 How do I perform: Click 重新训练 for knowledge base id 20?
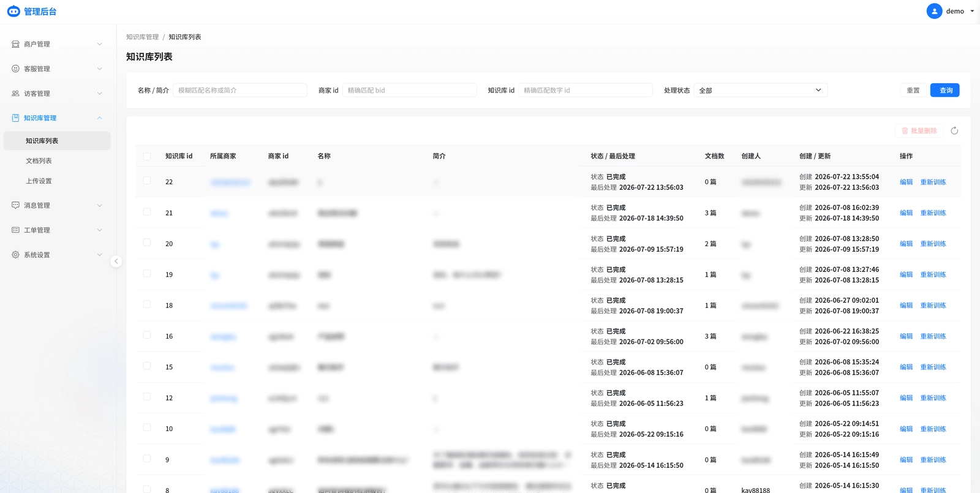click(x=933, y=244)
